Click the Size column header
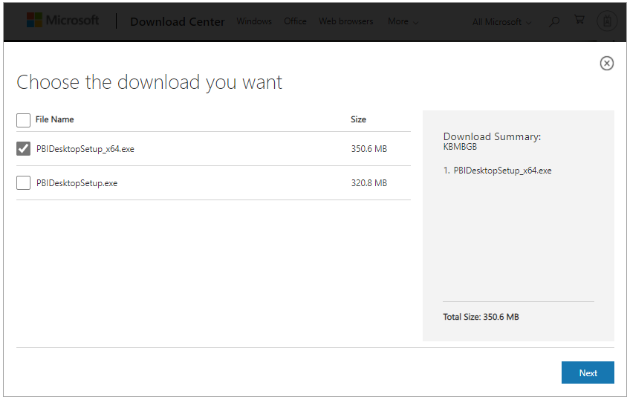Viewport: 634px width, 406px height. tap(358, 120)
